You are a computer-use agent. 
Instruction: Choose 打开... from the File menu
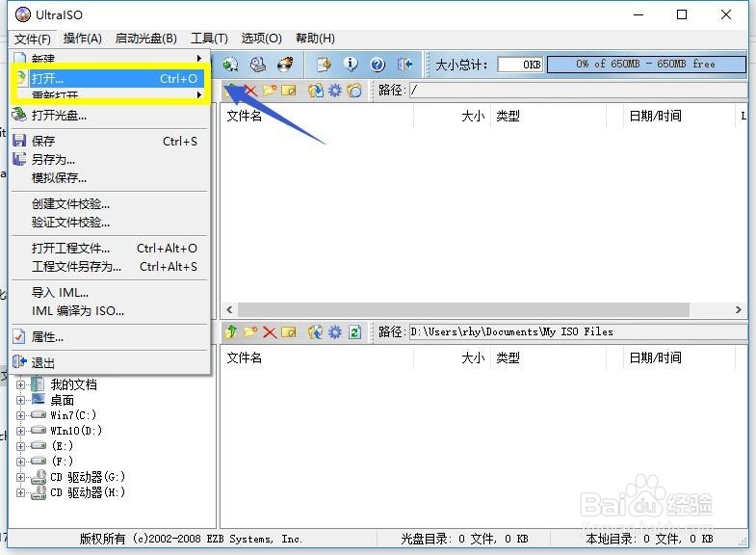(x=109, y=78)
